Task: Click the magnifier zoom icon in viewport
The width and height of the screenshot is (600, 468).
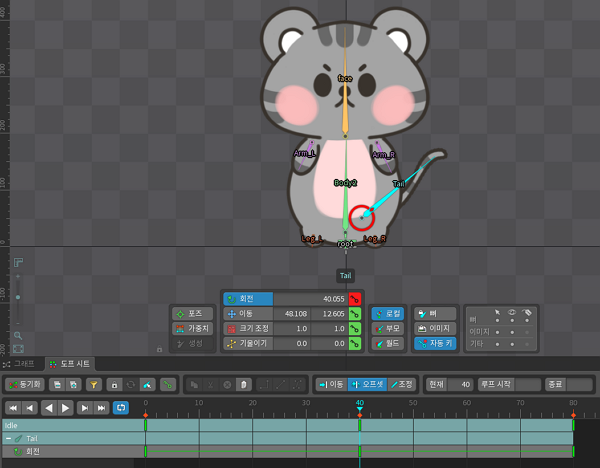Action: click(18, 336)
